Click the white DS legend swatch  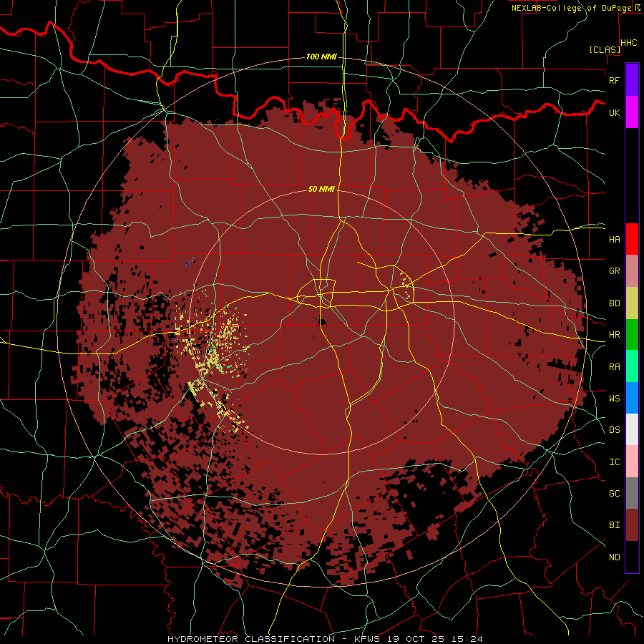632,429
